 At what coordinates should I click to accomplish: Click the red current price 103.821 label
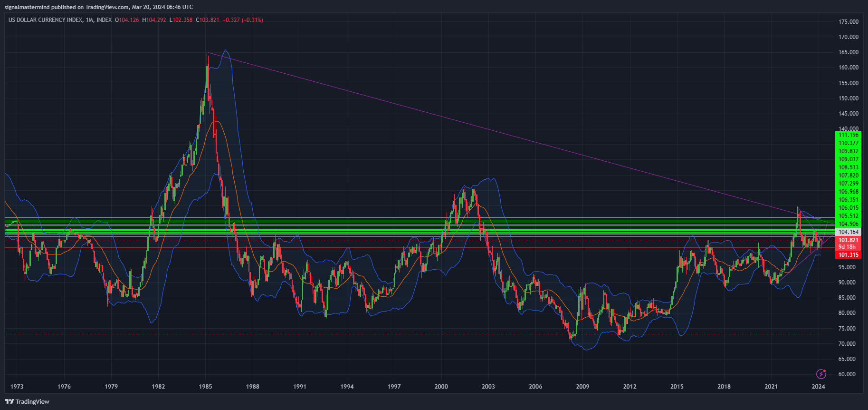click(x=848, y=240)
